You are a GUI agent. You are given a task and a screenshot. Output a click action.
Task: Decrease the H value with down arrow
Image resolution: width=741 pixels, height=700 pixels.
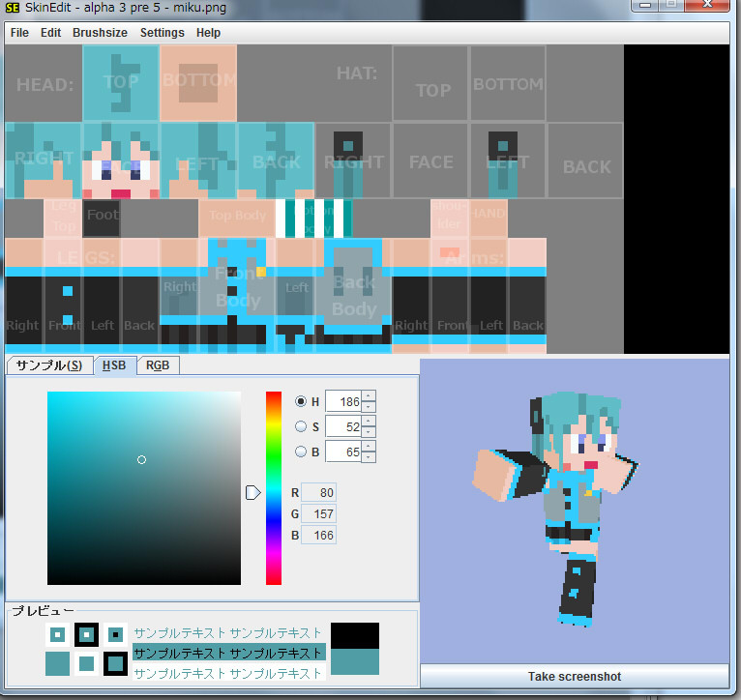click(369, 407)
